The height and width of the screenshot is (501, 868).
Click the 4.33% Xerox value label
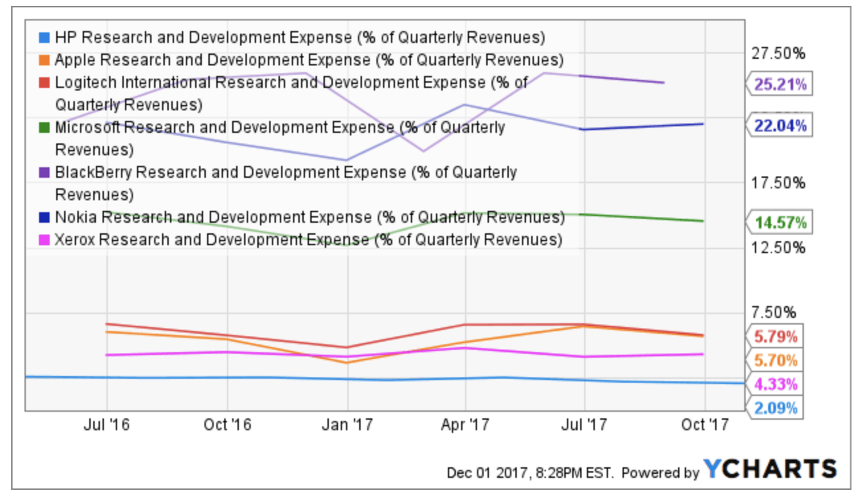(775, 385)
